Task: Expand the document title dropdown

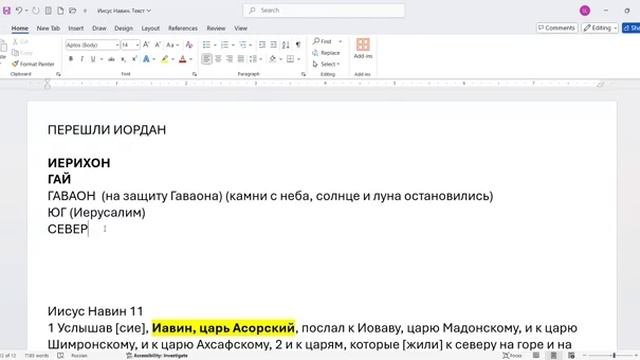Action: tap(149, 11)
